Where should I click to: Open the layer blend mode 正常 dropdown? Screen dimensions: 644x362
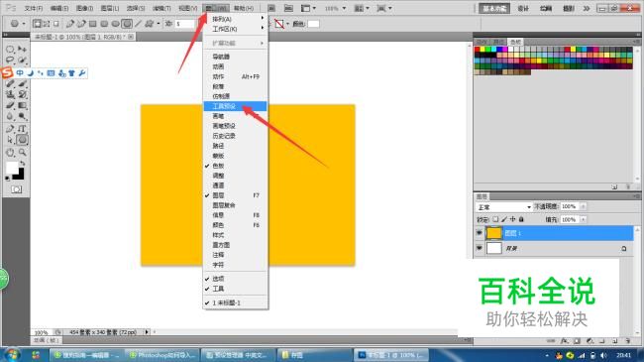pyautogui.click(x=503, y=207)
